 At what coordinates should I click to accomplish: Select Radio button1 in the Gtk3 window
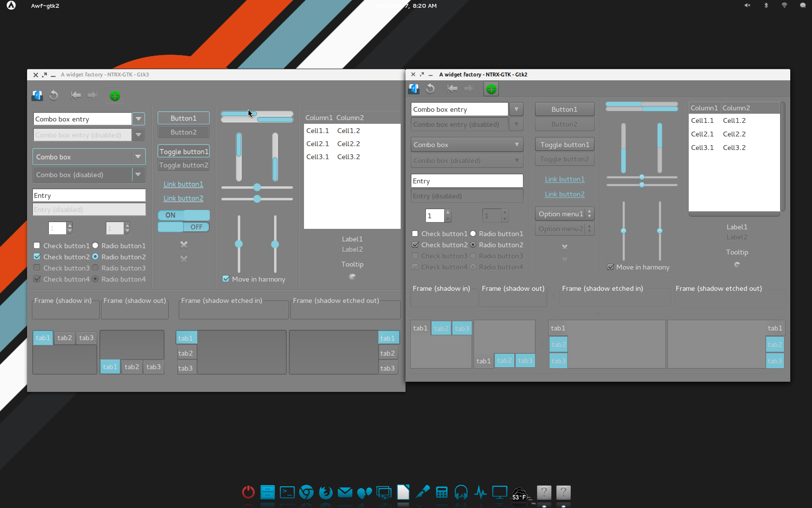click(95, 245)
